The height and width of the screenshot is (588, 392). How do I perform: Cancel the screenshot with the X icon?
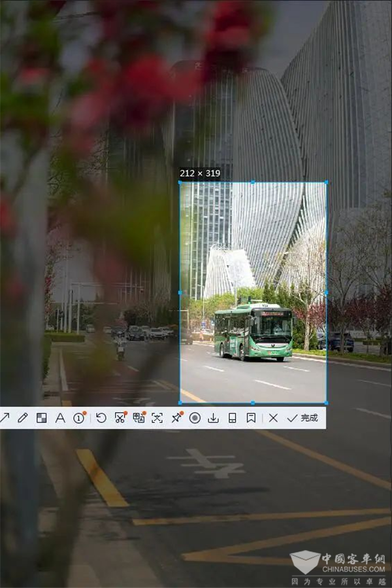click(x=273, y=418)
